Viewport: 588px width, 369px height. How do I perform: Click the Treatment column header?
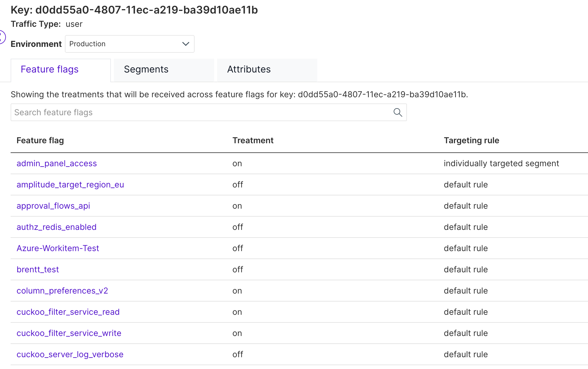click(x=253, y=140)
